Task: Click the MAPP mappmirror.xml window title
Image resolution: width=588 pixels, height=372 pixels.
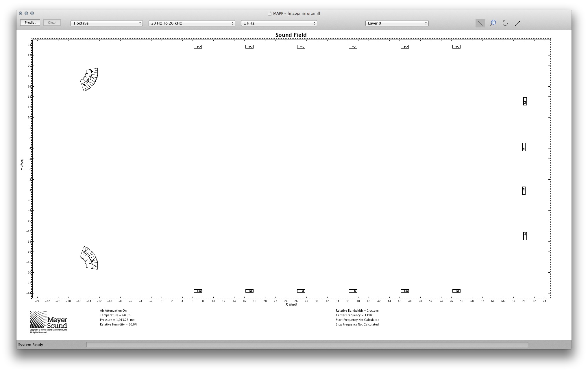Action: tap(297, 13)
